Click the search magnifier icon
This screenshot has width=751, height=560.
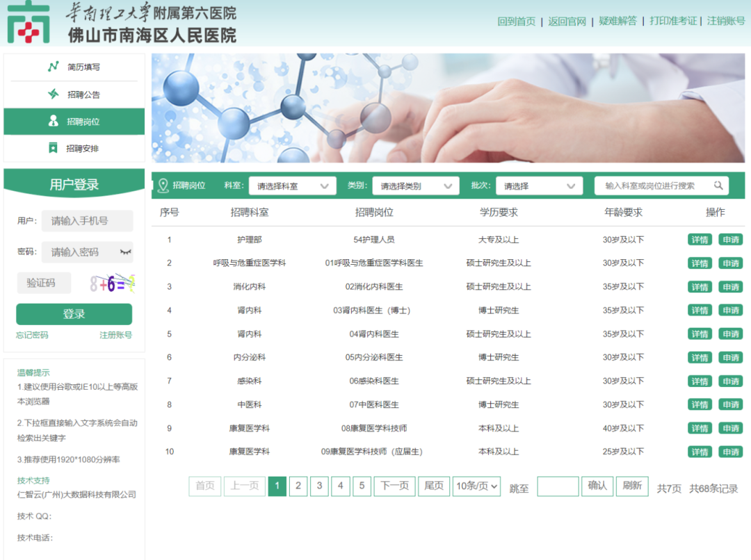(x=718, y=186)
